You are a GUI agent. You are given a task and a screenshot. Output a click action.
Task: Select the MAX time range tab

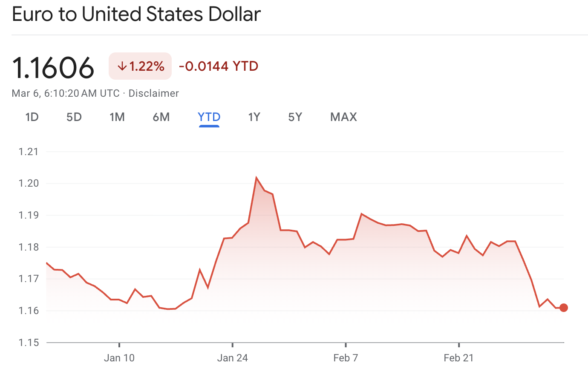(x=343, y=117)
